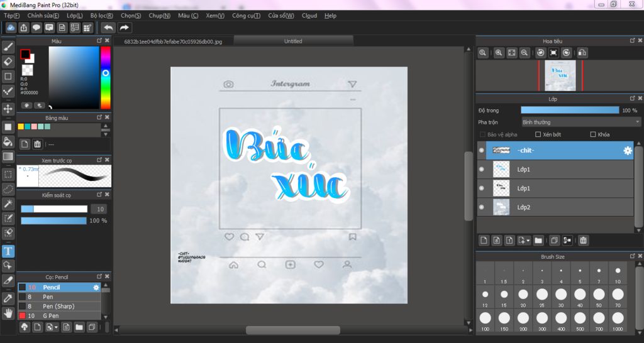Click the brush size value field 10
Screen dimensions: 644x343
[100, 209]
